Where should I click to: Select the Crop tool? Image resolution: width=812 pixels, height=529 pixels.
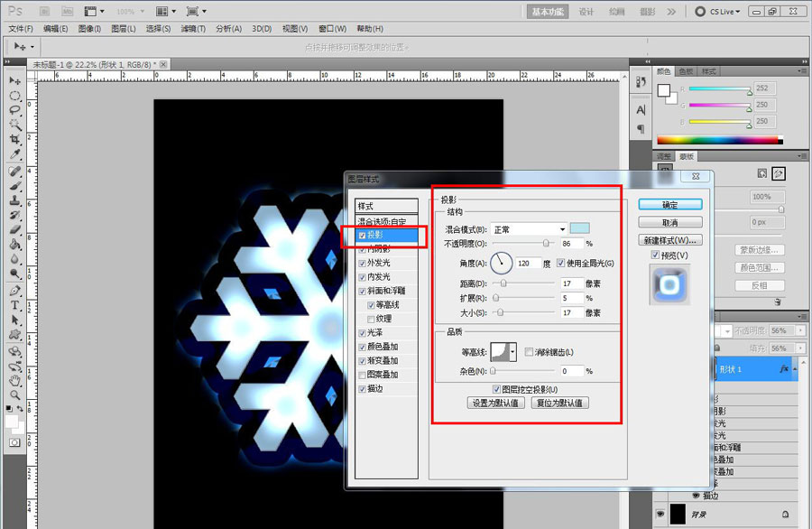click(x=15, y=139)
